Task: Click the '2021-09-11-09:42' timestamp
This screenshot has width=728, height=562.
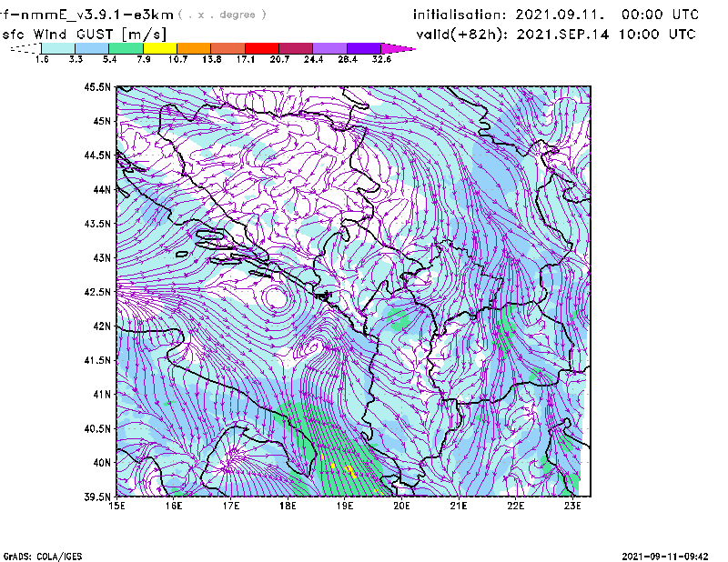Action: [665, 556]
